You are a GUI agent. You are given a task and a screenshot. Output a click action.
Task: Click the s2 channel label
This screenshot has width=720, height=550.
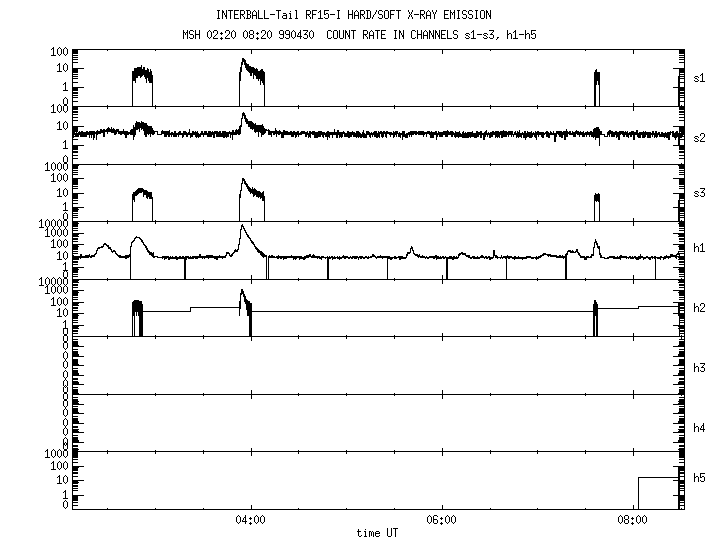click(700, 137)
